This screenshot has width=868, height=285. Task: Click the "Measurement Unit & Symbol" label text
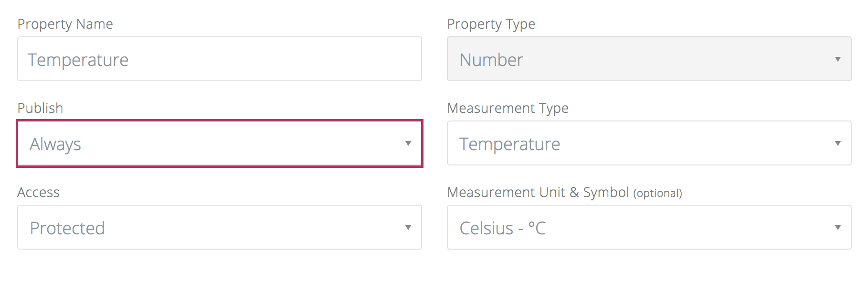538,192
